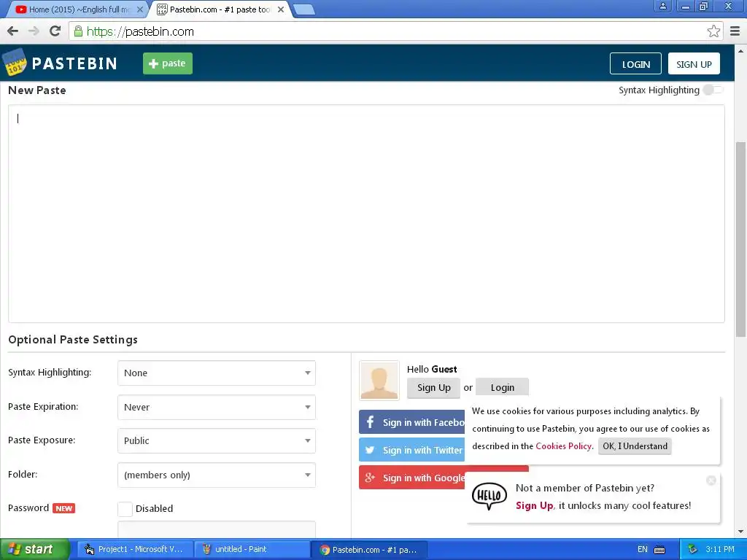Click the LOGIN button in header

coord(635,64)
